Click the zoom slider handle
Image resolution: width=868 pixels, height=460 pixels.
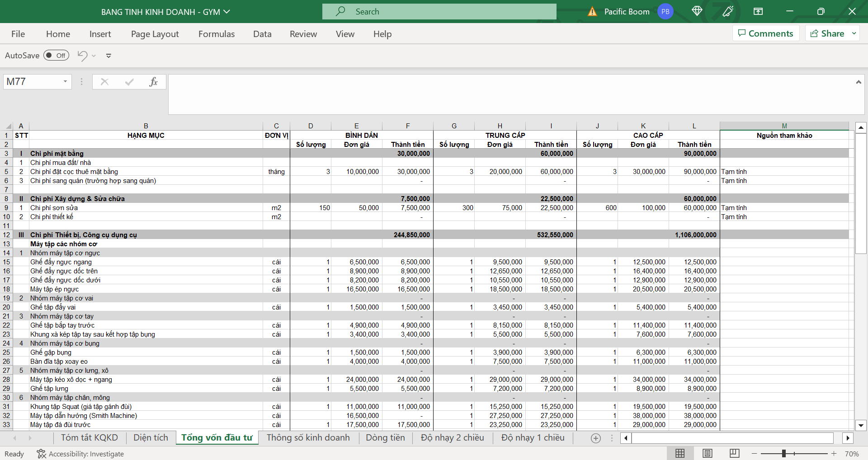pyautogui.click(x=783, y=453)
